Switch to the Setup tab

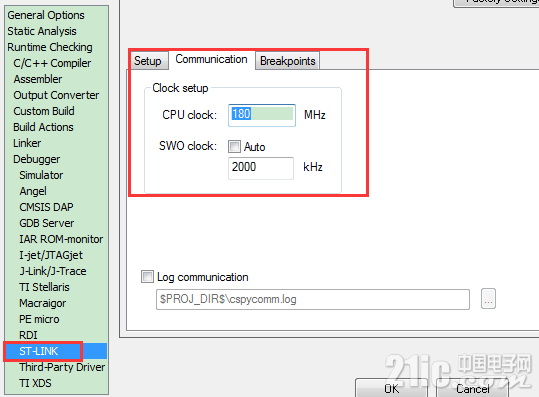[x=148, y=61]
